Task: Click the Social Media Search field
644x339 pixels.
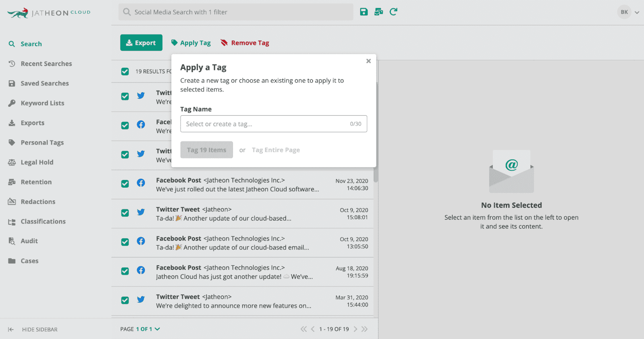Action: (235, 12)
